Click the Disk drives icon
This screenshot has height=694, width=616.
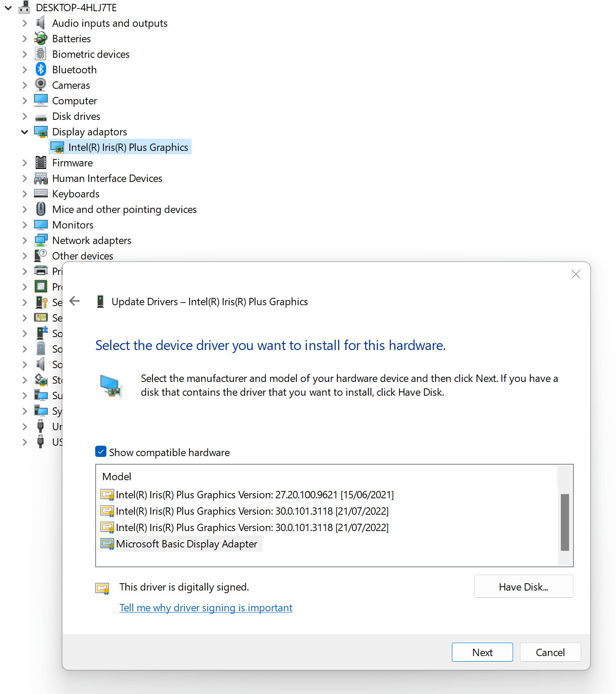[x=41, y=117]
